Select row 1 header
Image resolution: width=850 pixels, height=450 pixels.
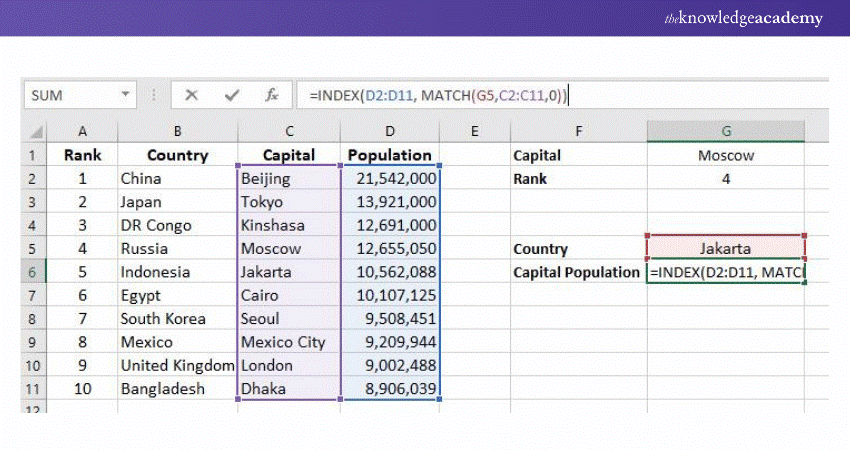[x=31, y=156]
